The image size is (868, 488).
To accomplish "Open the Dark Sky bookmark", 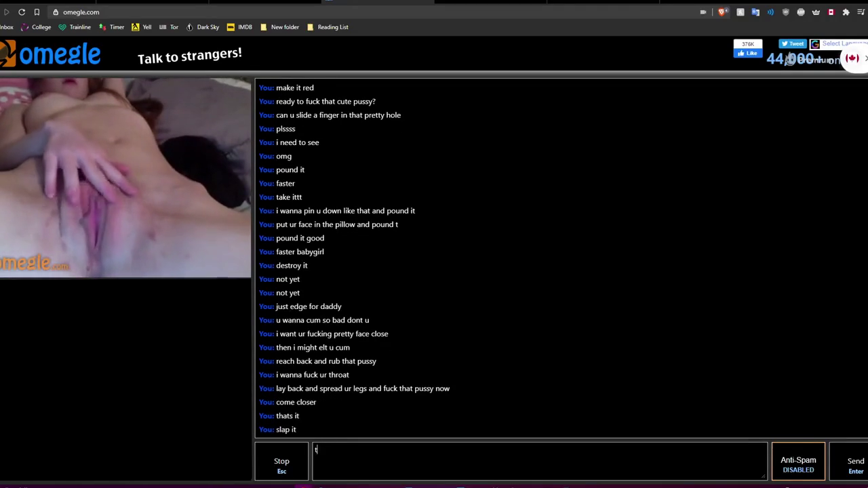I will coord(203,27).
